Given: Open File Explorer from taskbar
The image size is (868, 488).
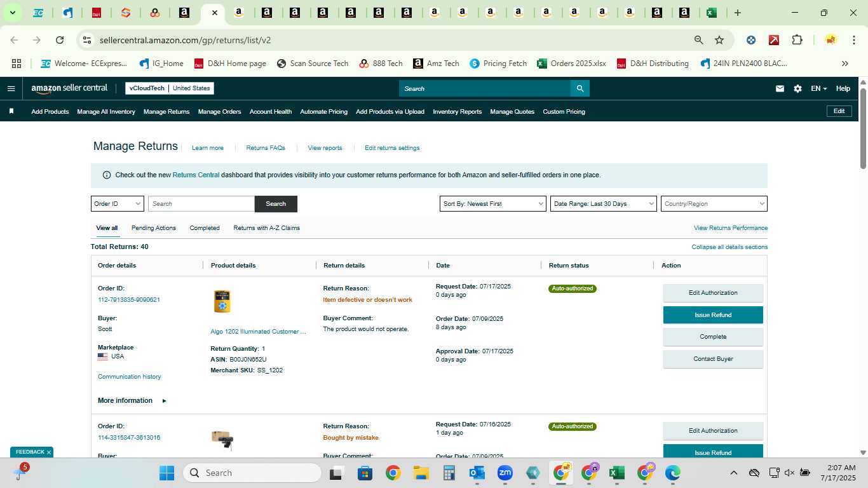Looking at the screenshot, I should 421,473.
